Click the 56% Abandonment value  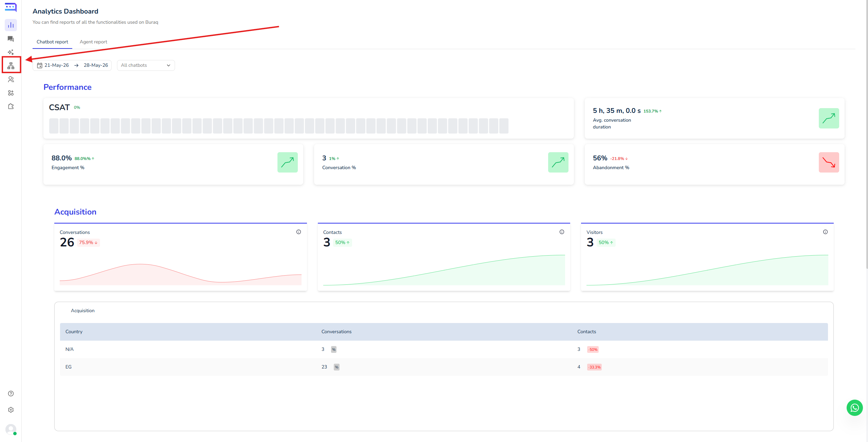pyautogui.click(x=600, y=158)
